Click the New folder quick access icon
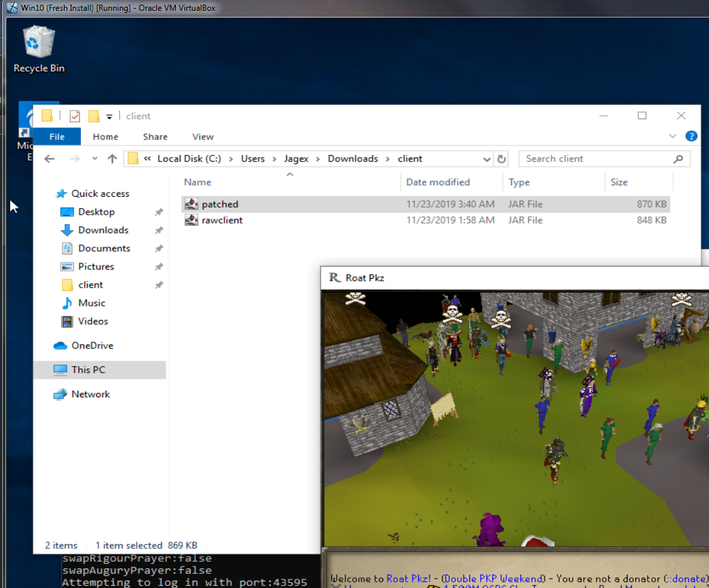This screenshot has height=588, width=709. pyautogui.click(x=94, y=117)
